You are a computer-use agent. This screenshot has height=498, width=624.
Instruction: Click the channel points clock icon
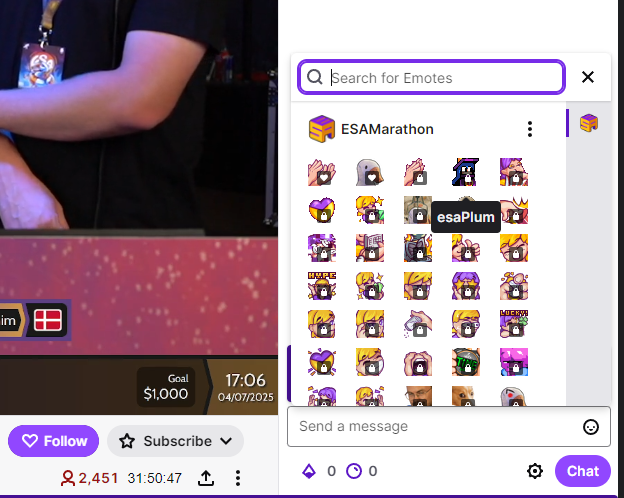[x=354, y=471]
